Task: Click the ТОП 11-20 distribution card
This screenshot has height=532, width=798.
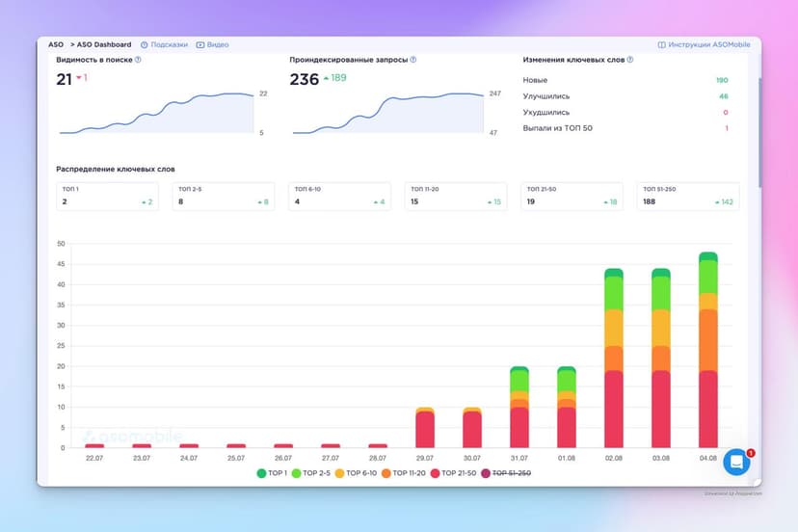Action: pyautogui.click(x=456, y=197)
